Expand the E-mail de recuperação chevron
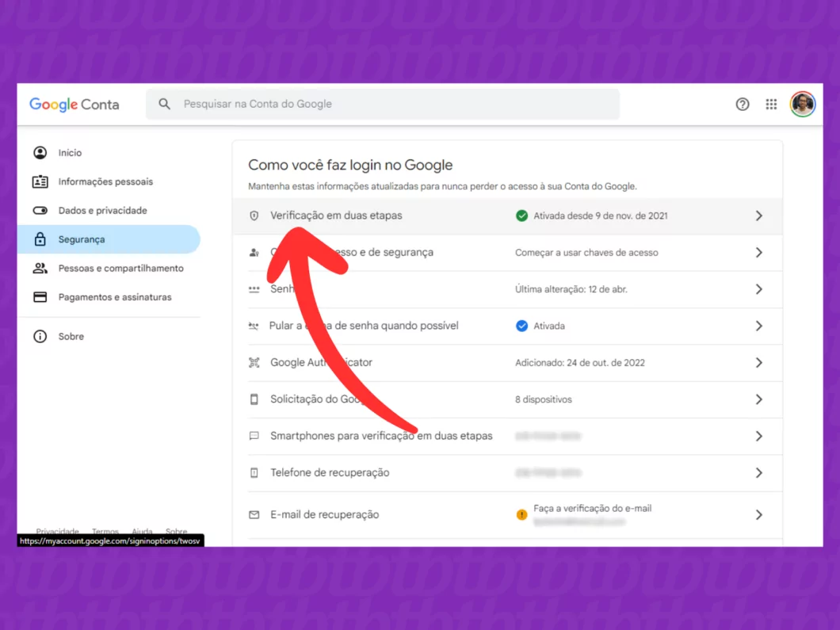Image resolution: width=840 pixels, height=630 pixels. coord(759,515)
